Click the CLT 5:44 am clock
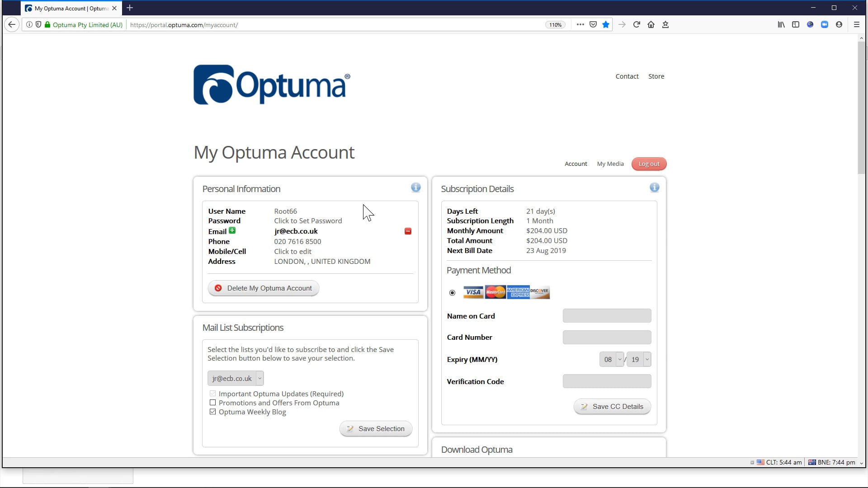The image size is (868, 488). click(x=779, y=462)
